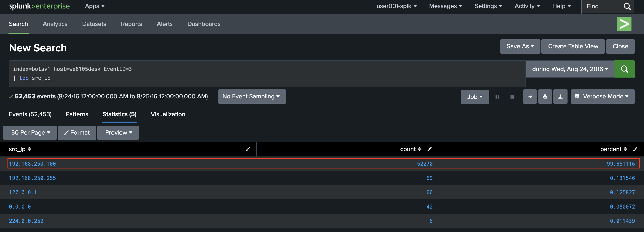
Task: Click percent value 0.080072
Action: click(622, 207)
